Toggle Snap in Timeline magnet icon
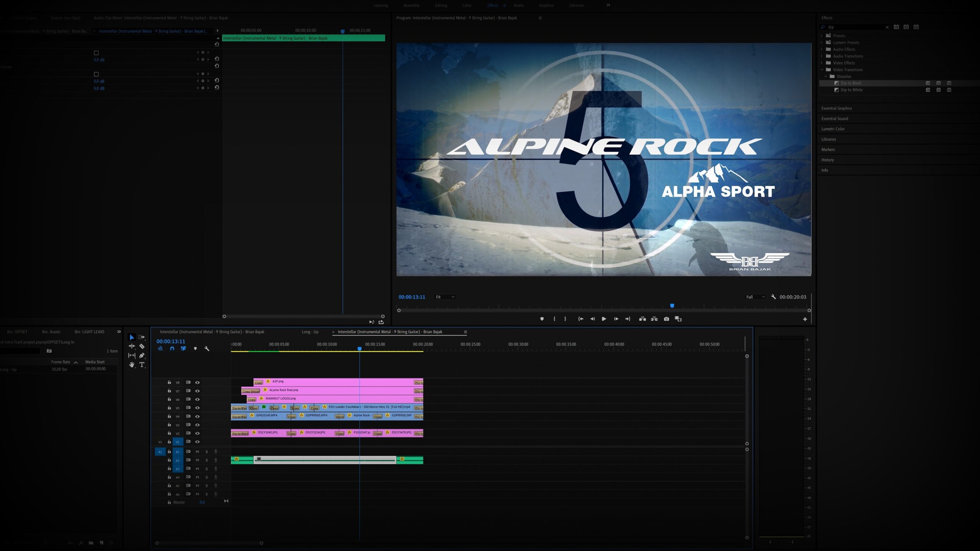Image resolution: width=980 pixels, height=551 pixels. (172, 349)
